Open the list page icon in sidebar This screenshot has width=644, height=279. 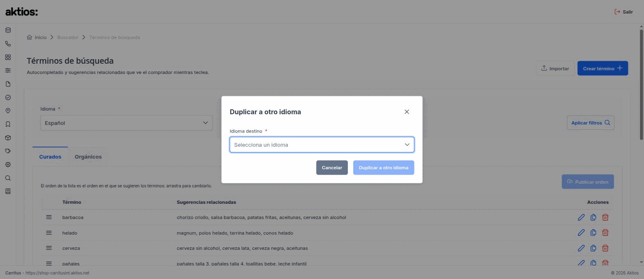(x=8, y=191)
